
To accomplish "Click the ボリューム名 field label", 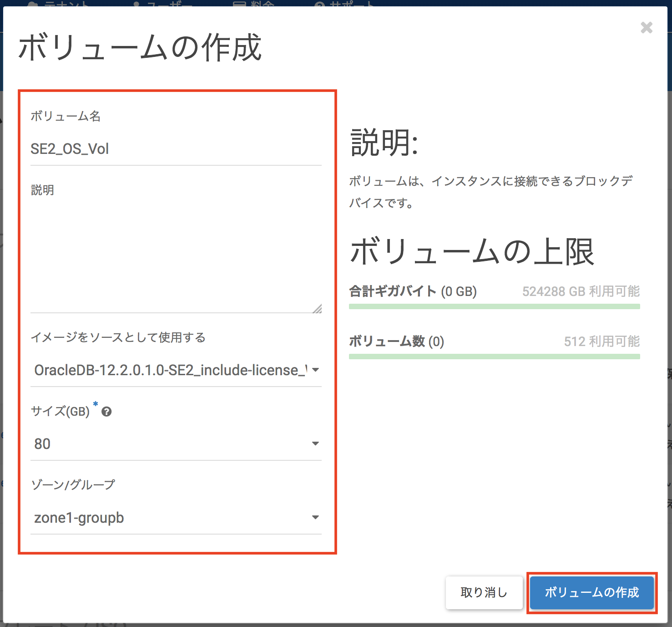I will point(66,117).
